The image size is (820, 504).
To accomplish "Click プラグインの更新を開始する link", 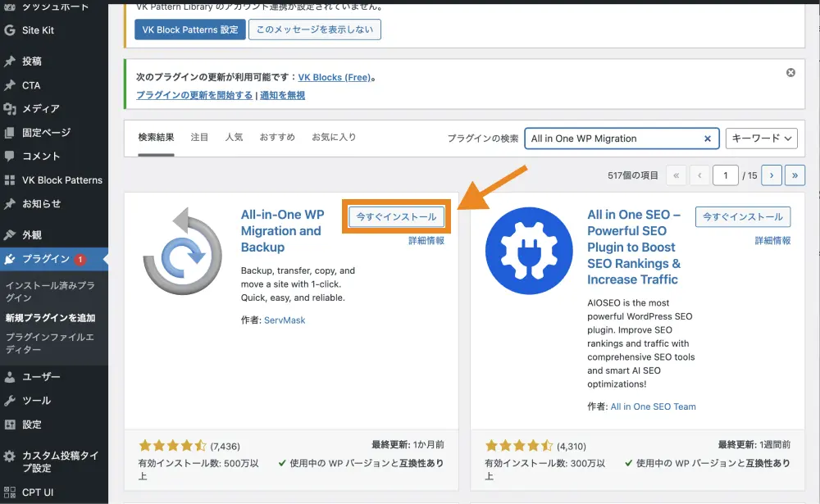I will pyautogui.click(x=194, y=95).
